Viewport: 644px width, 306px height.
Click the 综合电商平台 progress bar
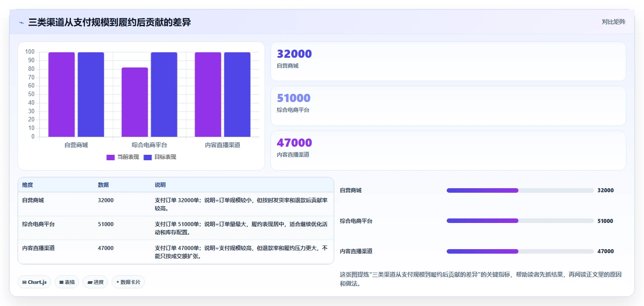[520, 221]
